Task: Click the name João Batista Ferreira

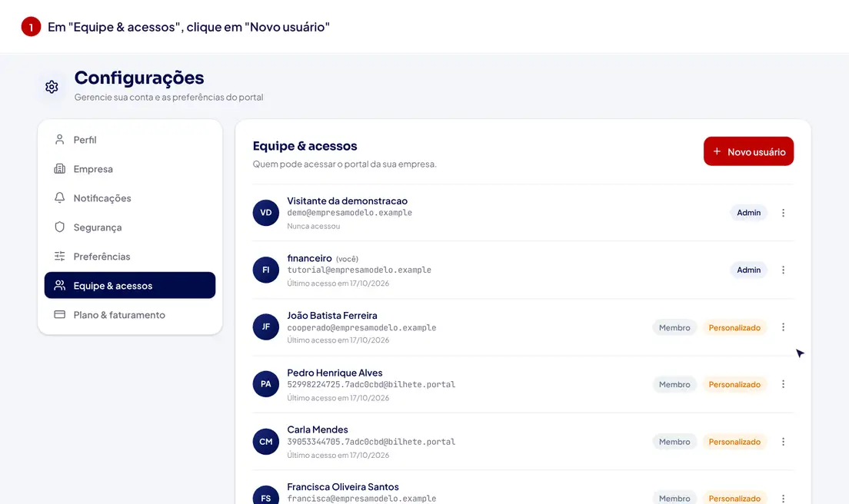Action: pyautogui.click(x=332, y=315)
